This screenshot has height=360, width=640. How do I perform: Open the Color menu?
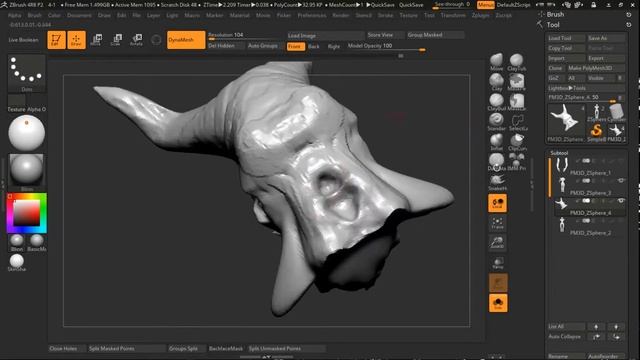pos(54,15)
